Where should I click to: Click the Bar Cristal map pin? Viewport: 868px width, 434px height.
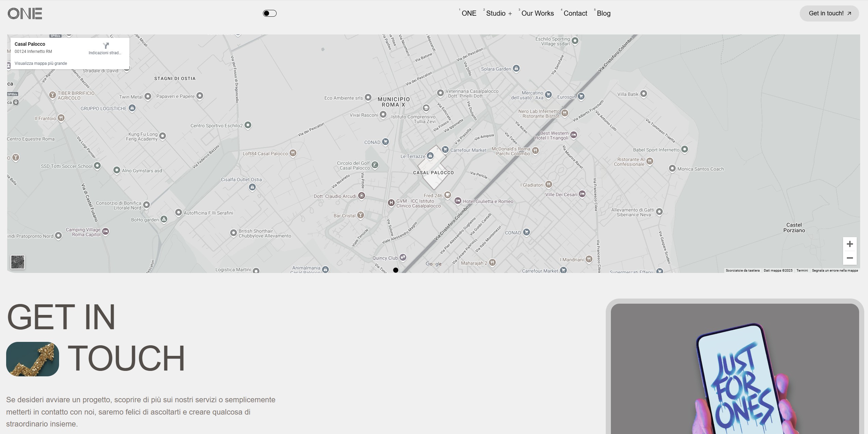pyautogui.click(x=361, y=215)
